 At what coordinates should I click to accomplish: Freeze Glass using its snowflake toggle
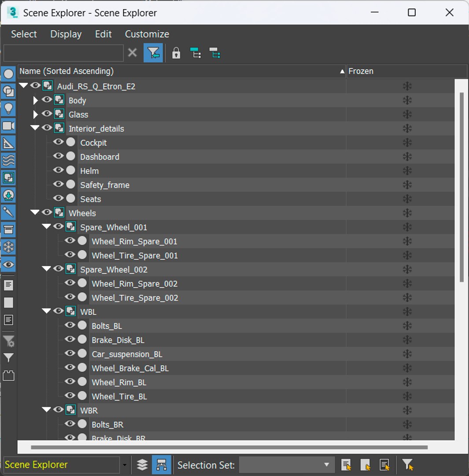407,115
